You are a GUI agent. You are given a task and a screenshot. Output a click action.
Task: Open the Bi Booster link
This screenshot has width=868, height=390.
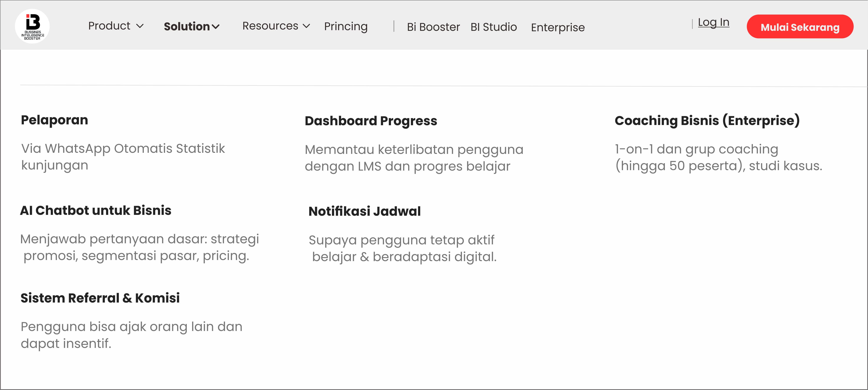coord(433,27)
